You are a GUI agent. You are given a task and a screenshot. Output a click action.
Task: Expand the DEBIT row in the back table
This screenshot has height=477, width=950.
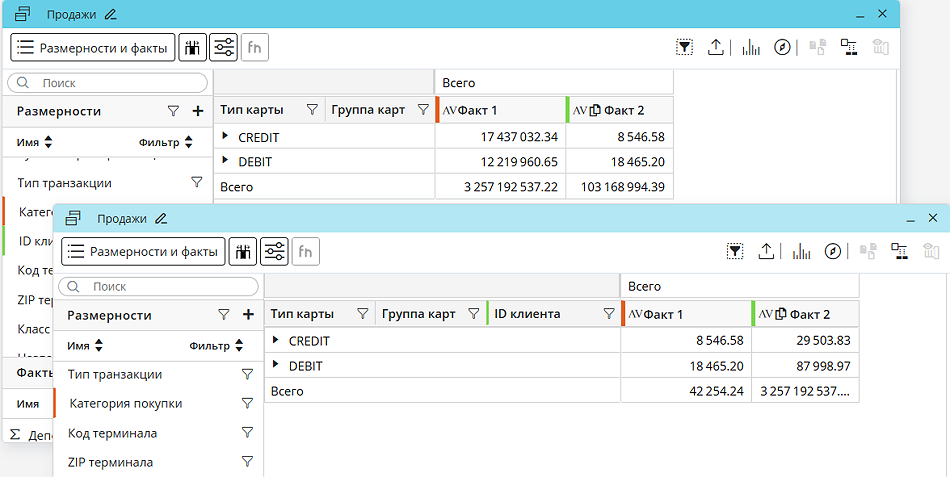[x=225, y=161]
